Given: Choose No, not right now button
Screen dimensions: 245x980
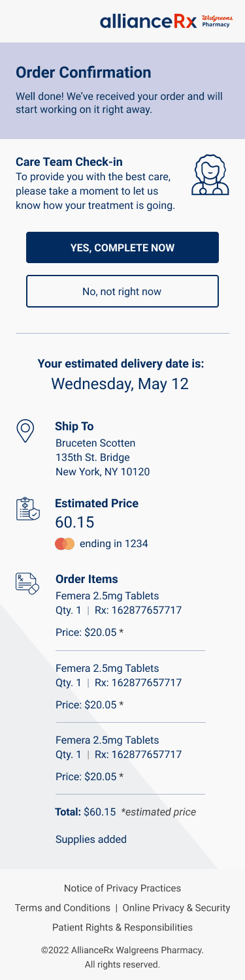Looking at the screenshot, I should coord(122,291).
